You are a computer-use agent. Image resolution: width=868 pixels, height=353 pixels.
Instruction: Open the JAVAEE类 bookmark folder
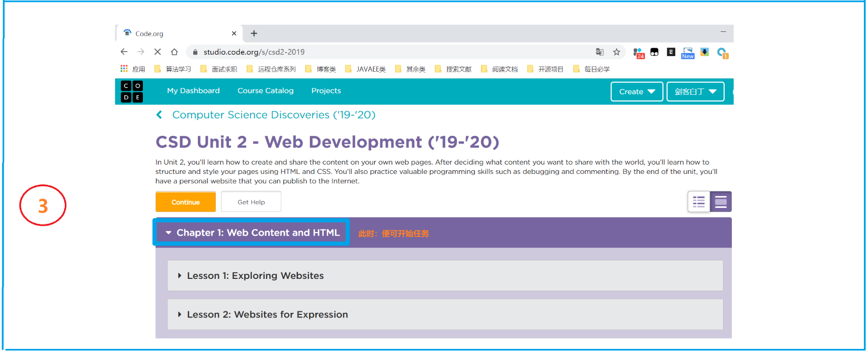coord(365,69)
